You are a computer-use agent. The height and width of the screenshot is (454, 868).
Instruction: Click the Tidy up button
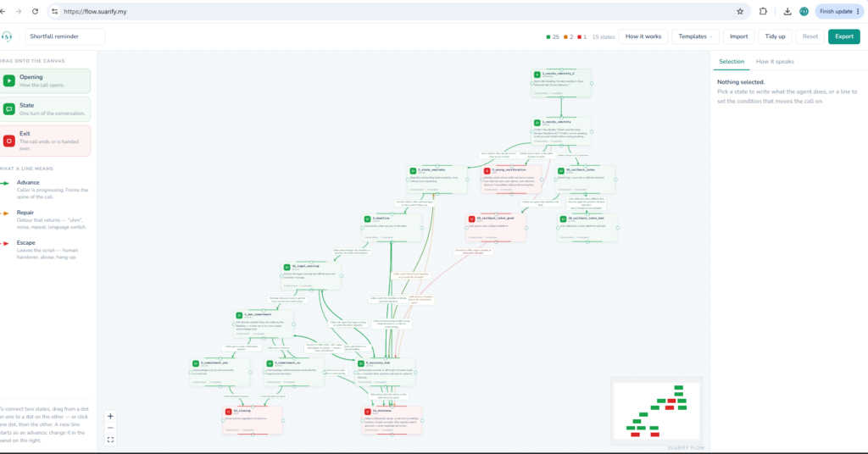(x=775, y=36)
